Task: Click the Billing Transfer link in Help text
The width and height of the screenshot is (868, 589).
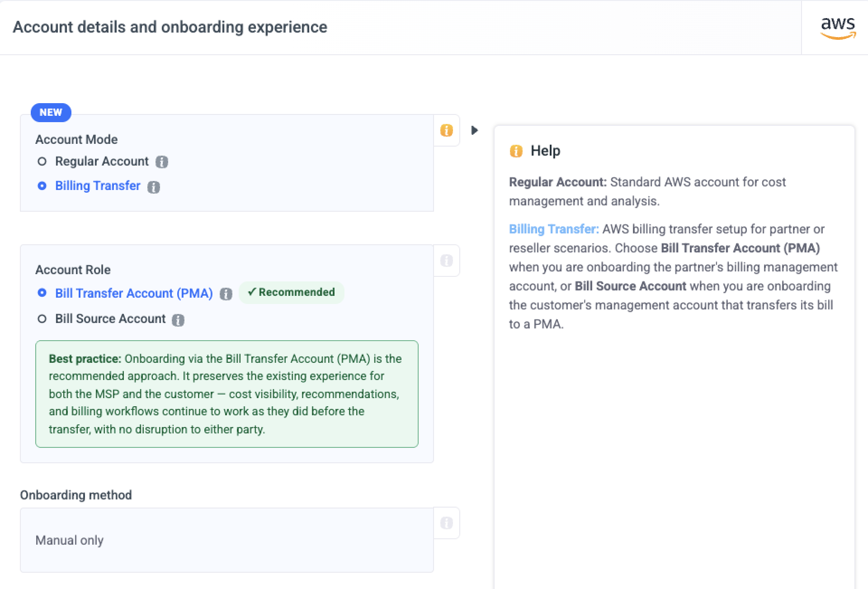Action: [x=553, y=229]
